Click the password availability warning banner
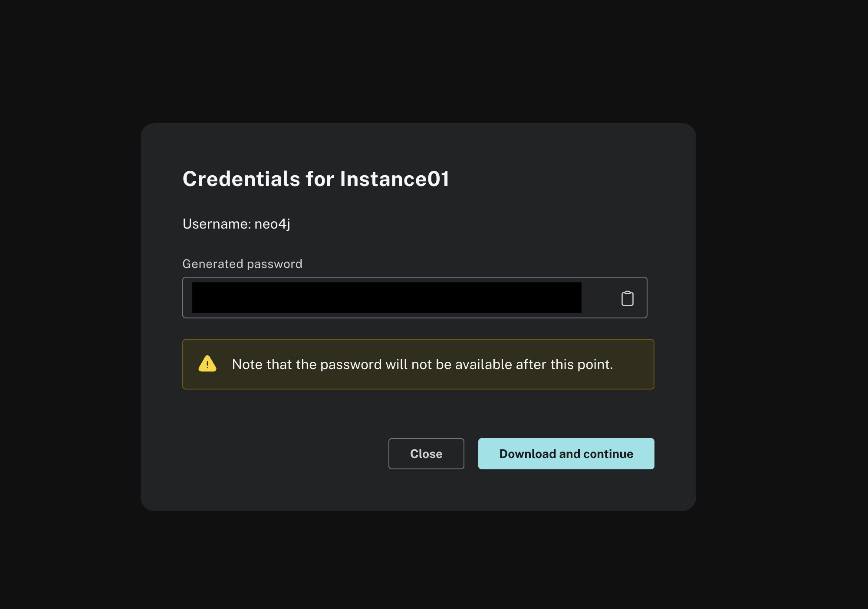 [418, 364]
